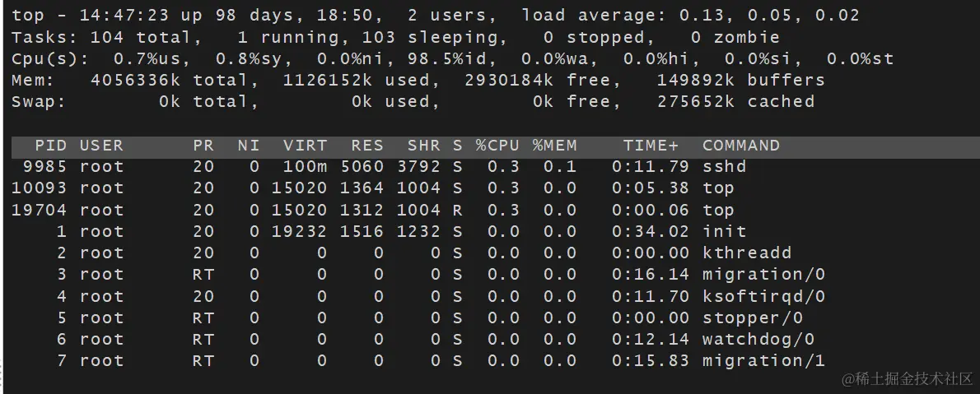Click the TIME+ column header
The image size is (980, 394).
pyautogui.click(x=651, y=146)
